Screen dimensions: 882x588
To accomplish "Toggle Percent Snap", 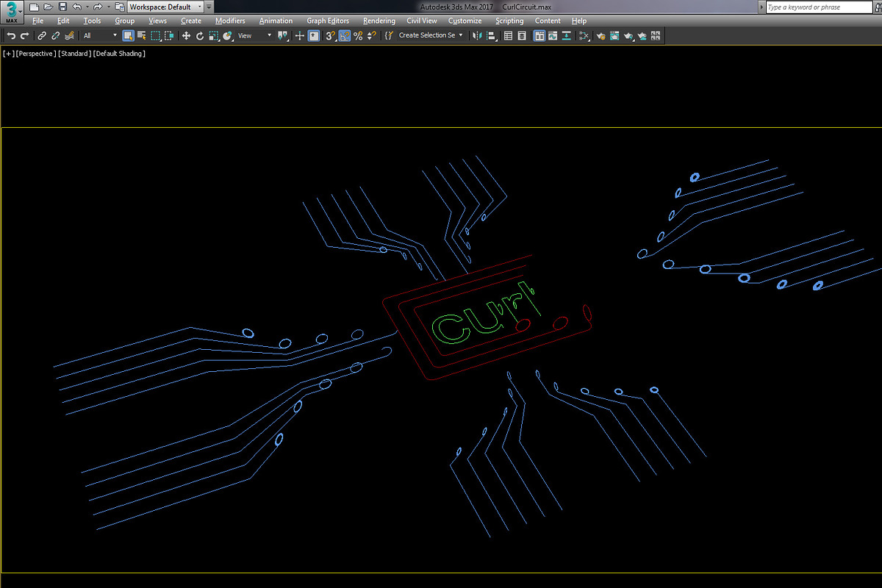I will [x=357, y=35].
